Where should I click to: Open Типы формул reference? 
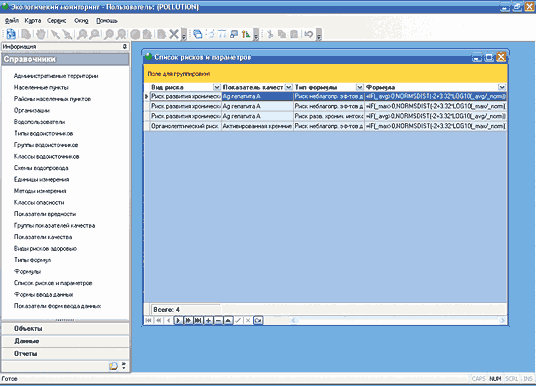point(32,260)
